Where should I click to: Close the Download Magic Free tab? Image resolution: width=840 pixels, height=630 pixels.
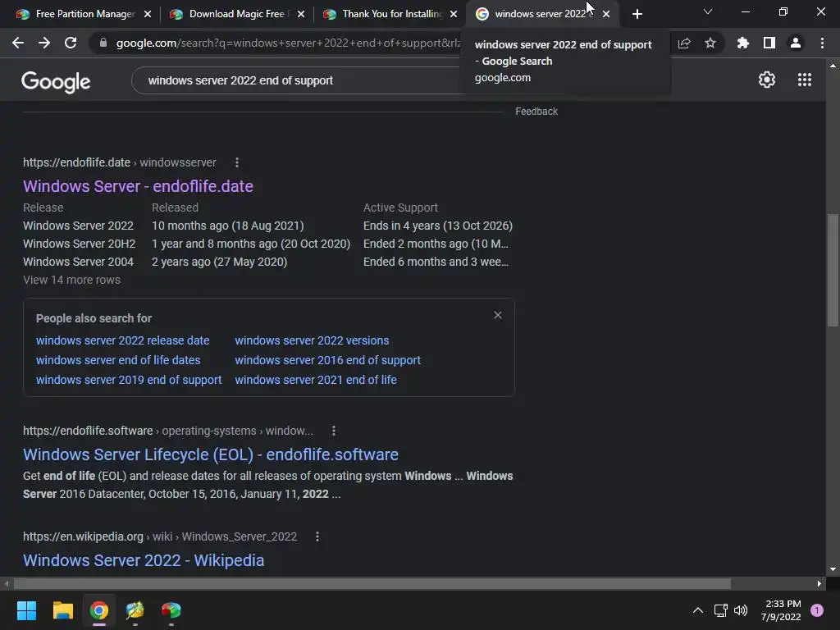301,14
